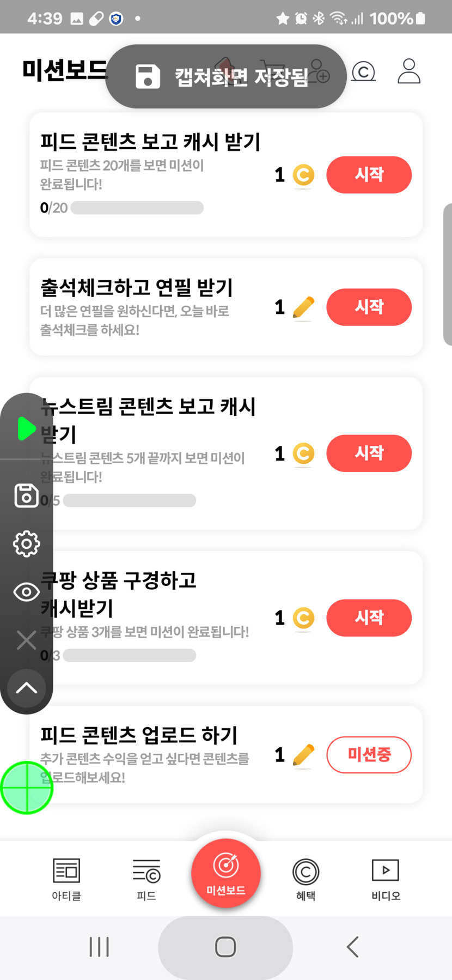Collapse floating toolbar with up chevron
This screenshot has width=452, height=980.
26,688
